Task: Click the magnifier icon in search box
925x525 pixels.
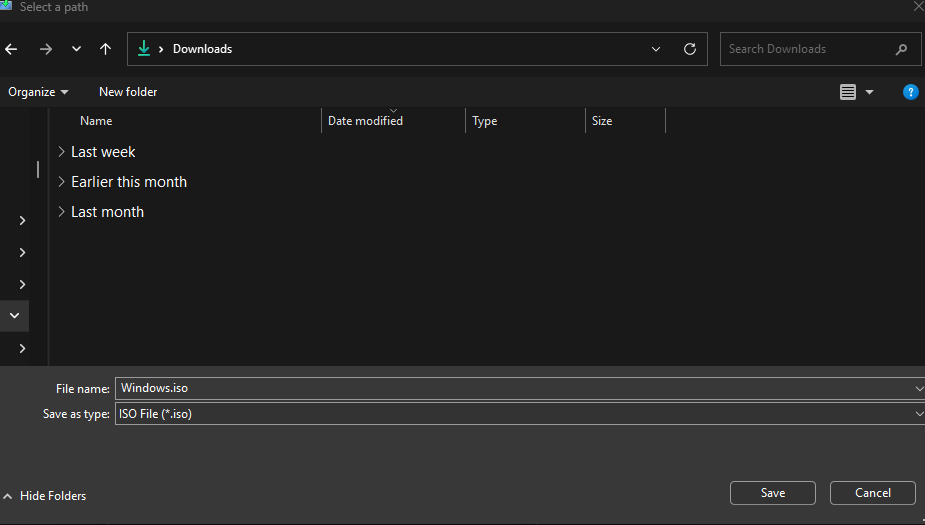Action: coord(901,49)
